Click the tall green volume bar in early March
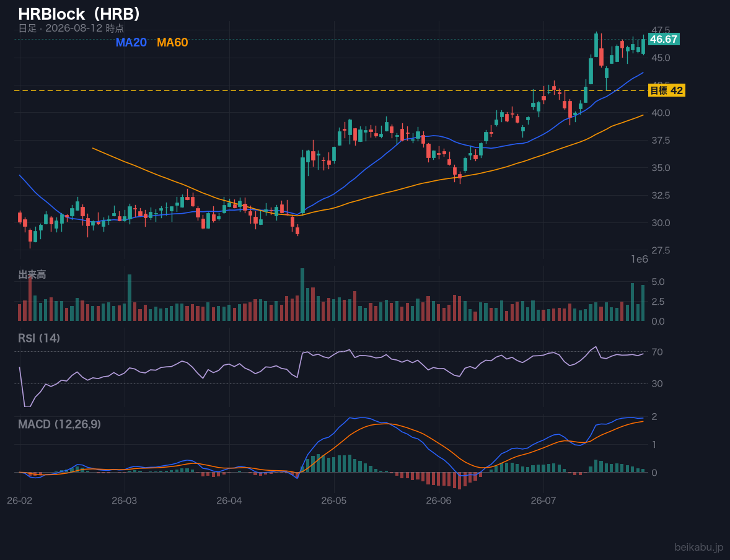The height and width of the screenshot is (560, 730). [130, 298]
